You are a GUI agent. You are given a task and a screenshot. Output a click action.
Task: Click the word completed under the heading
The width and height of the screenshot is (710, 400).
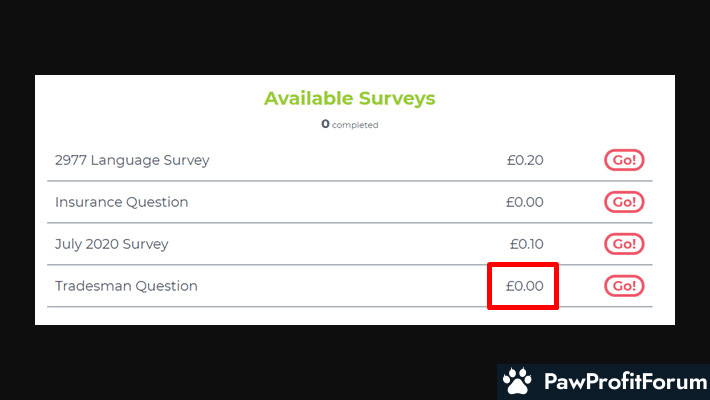point(355,125)
